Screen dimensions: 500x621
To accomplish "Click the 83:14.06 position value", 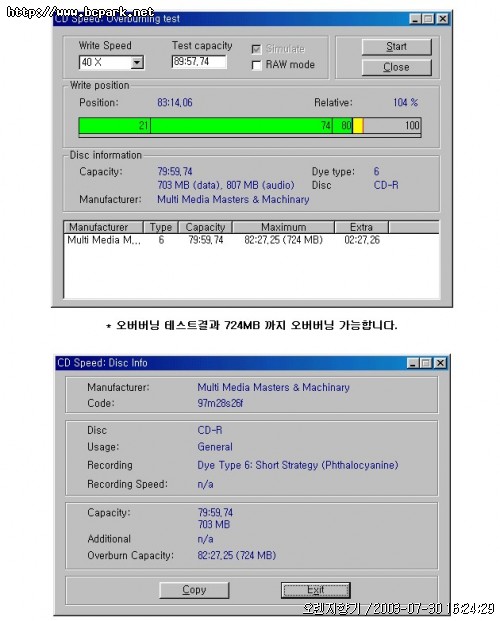I will (x=175, y=103).
